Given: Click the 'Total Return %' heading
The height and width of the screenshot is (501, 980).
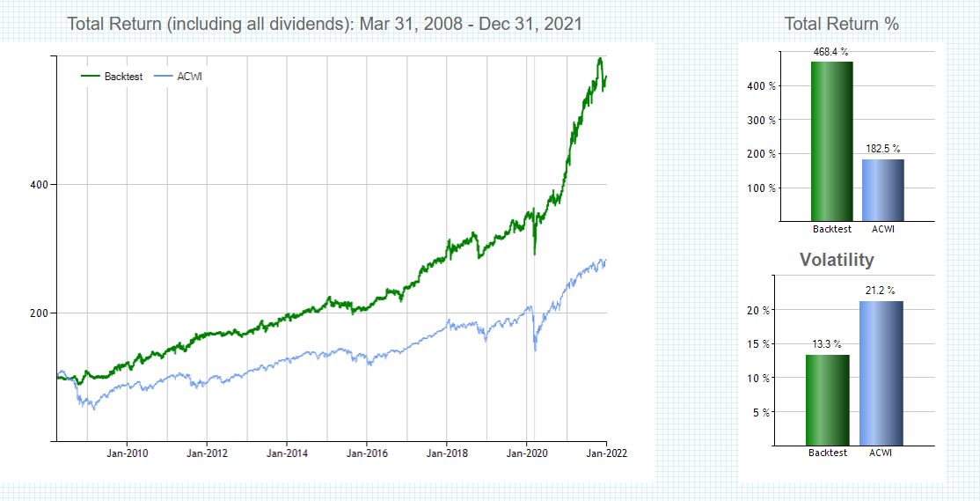Looking at the screenshot, I should 841,24.
